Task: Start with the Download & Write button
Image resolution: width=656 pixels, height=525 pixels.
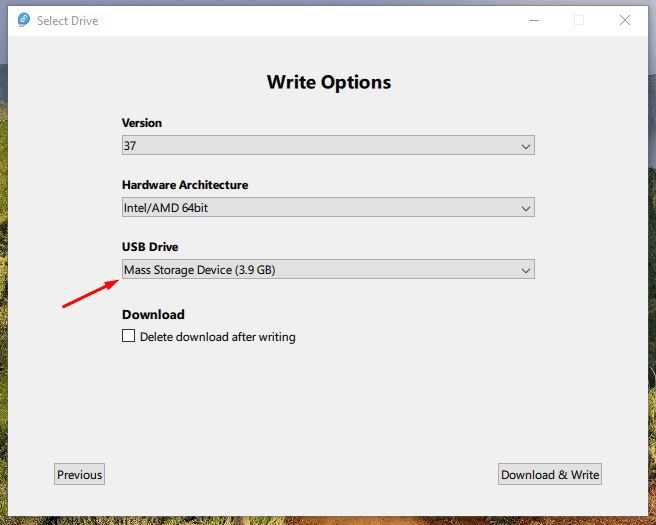Action: [550, 474]
